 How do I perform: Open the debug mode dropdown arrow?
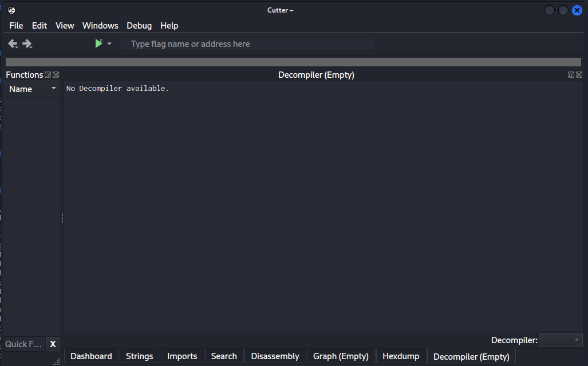109,44
